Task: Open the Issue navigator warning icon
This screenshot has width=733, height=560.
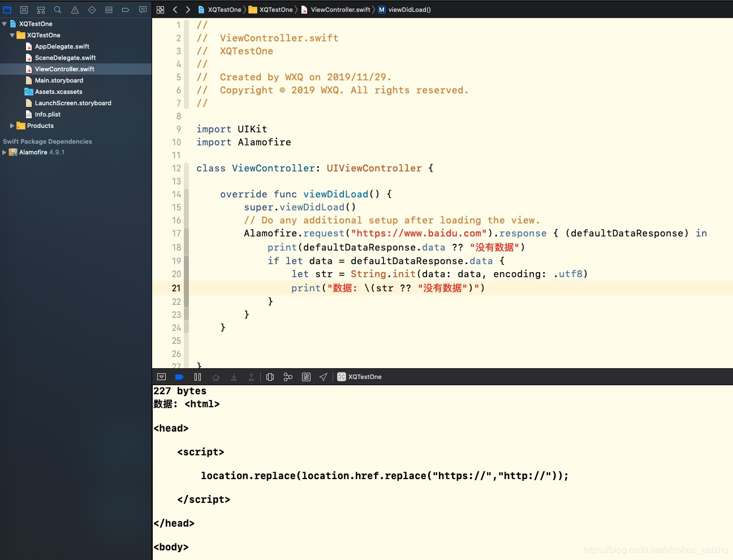Action: (x=75, y=10)
